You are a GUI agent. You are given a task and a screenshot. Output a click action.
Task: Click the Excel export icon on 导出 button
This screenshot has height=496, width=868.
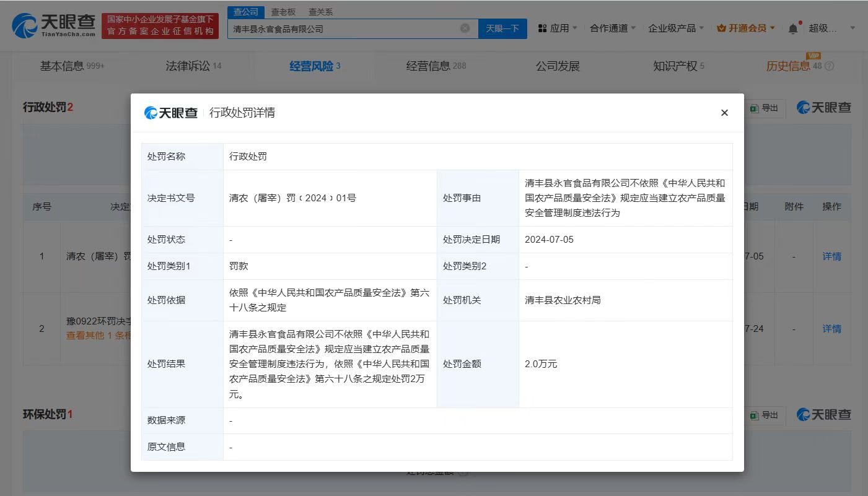pyautogui.click(x=755, y=108)
